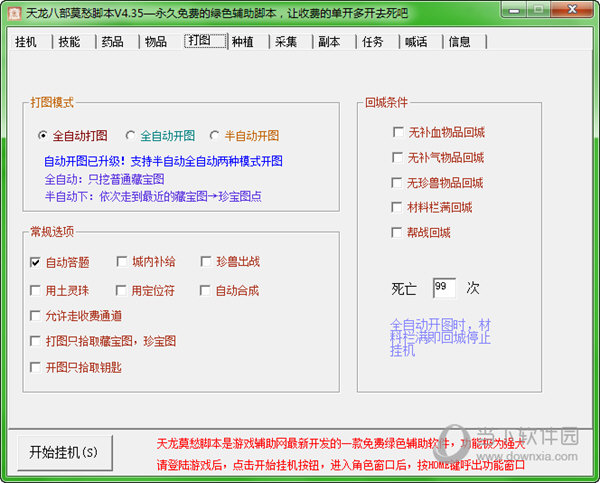Screen dimensions: 600x483
Task: Switch to the 采集 tab
Action: coord(286,41)
